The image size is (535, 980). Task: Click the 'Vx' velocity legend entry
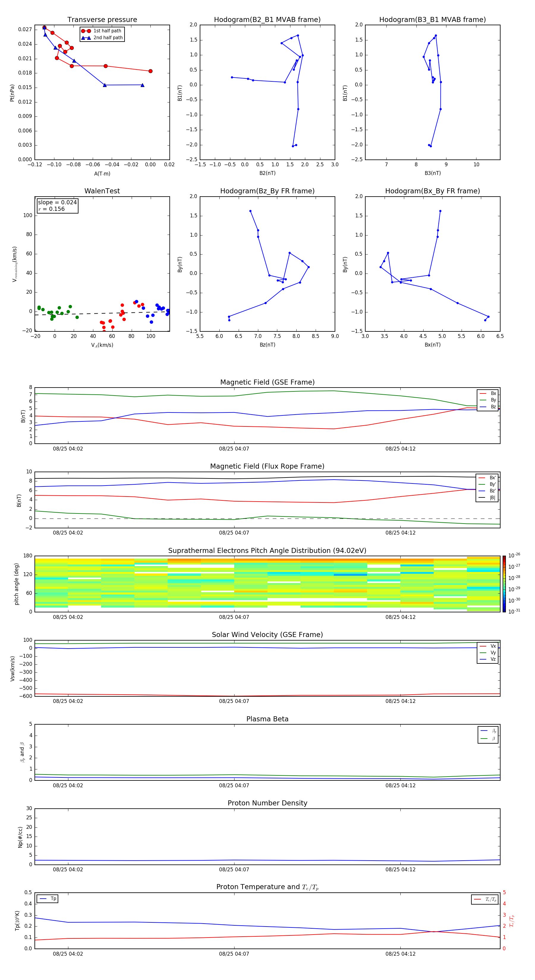tap(488, 646)
